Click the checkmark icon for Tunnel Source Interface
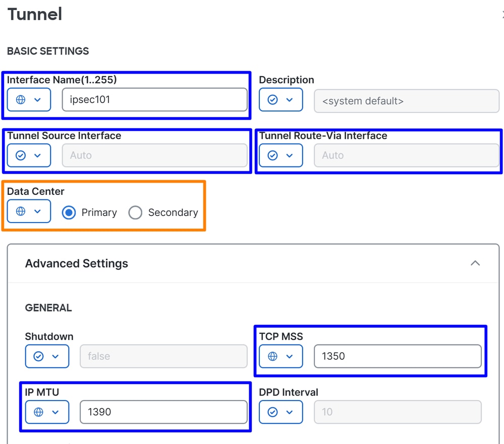 click(21, 155)
